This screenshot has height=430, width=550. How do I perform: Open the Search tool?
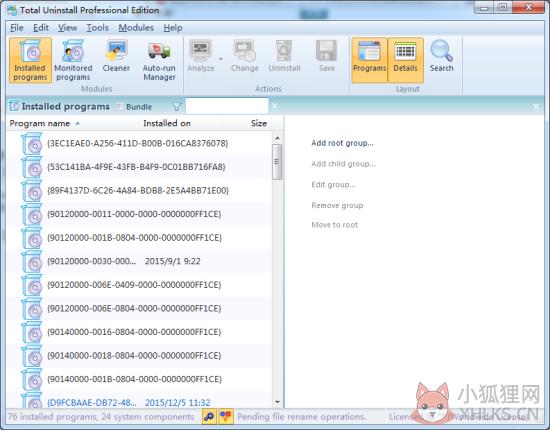(442, 56)
